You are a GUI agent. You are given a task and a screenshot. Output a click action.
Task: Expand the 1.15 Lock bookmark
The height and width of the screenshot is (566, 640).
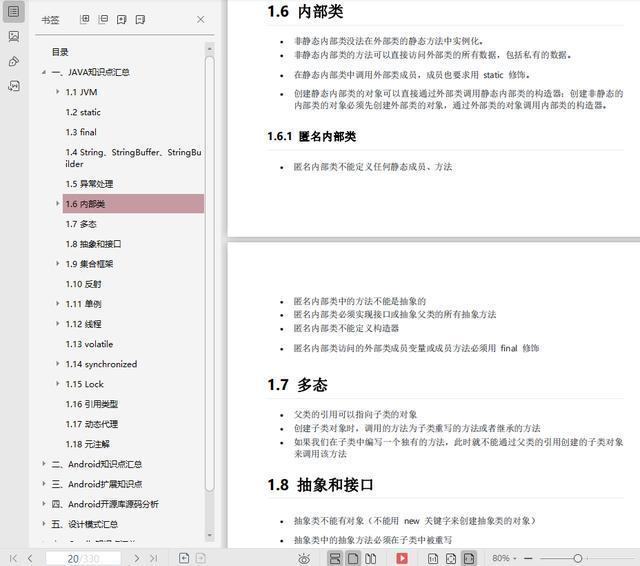tap(58, 384)
